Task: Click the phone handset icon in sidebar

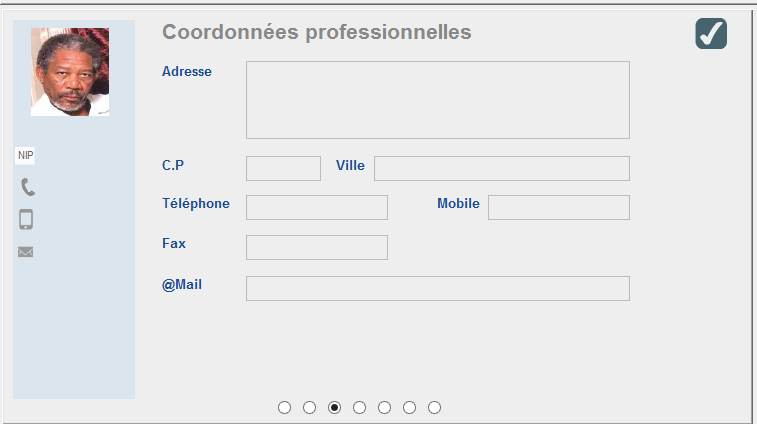Action: (x=28, y=187)
